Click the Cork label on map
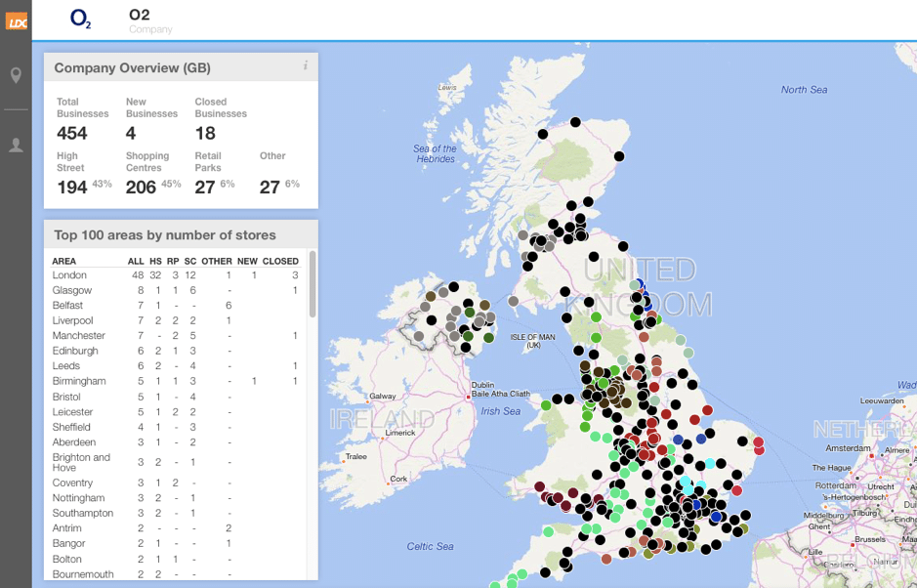 pos(398,479)
